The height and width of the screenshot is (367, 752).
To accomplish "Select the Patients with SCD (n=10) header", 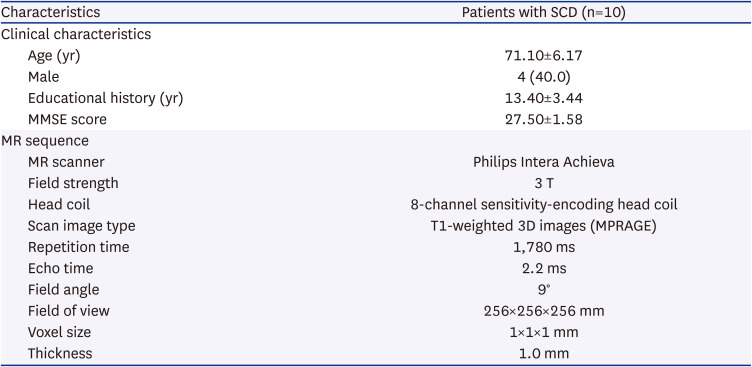I will (x=543, y=13).
